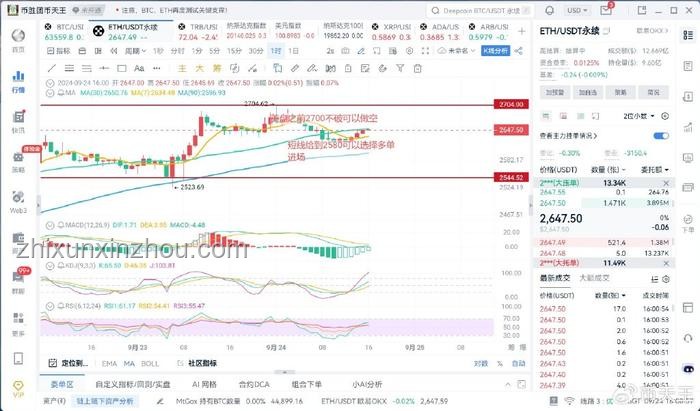Open more drawing tools (three dots)

[x=156, y=68]
